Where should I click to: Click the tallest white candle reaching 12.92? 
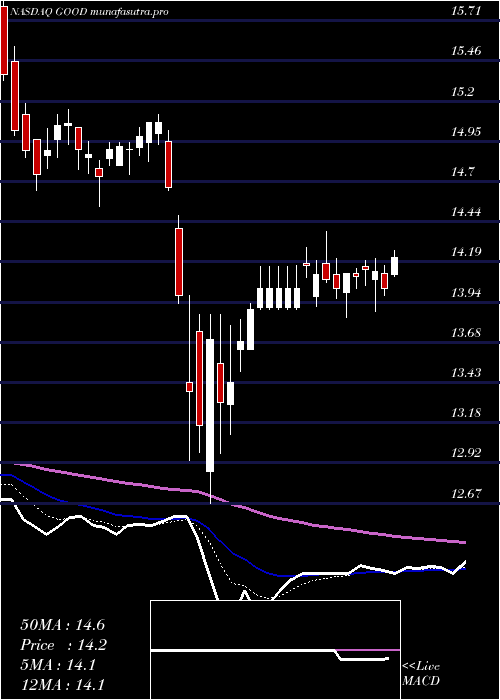coord(210,405)
